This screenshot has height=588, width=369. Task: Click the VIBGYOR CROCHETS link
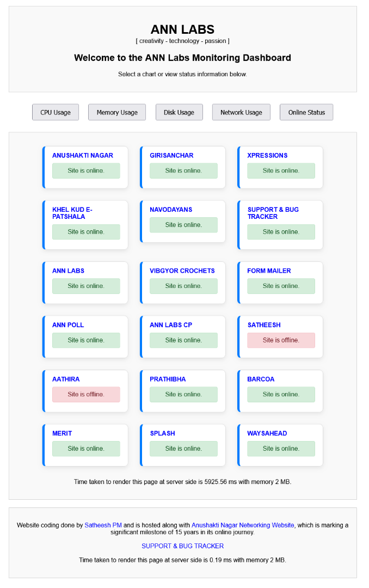pyautogui.click(x=182, y=271)
